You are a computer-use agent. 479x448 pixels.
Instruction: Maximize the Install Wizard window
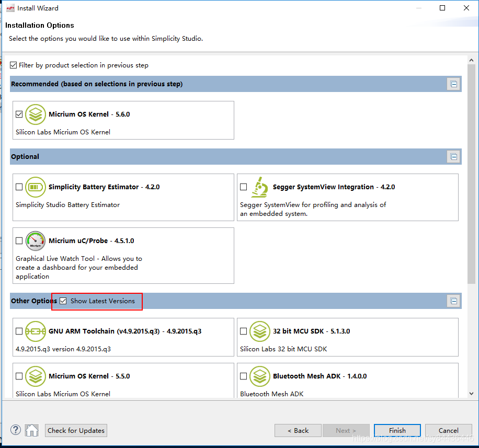(442, 8)
